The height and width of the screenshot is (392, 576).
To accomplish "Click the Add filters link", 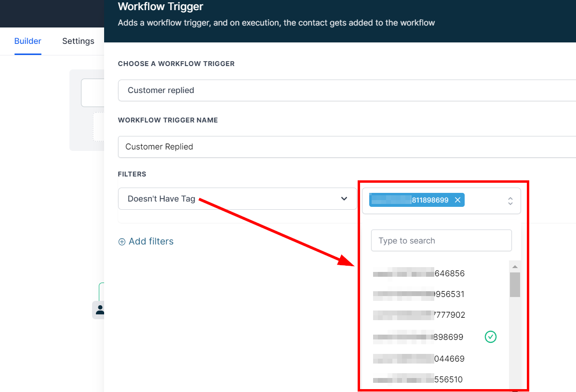I will pyautogui.click(x=151, y=242).
